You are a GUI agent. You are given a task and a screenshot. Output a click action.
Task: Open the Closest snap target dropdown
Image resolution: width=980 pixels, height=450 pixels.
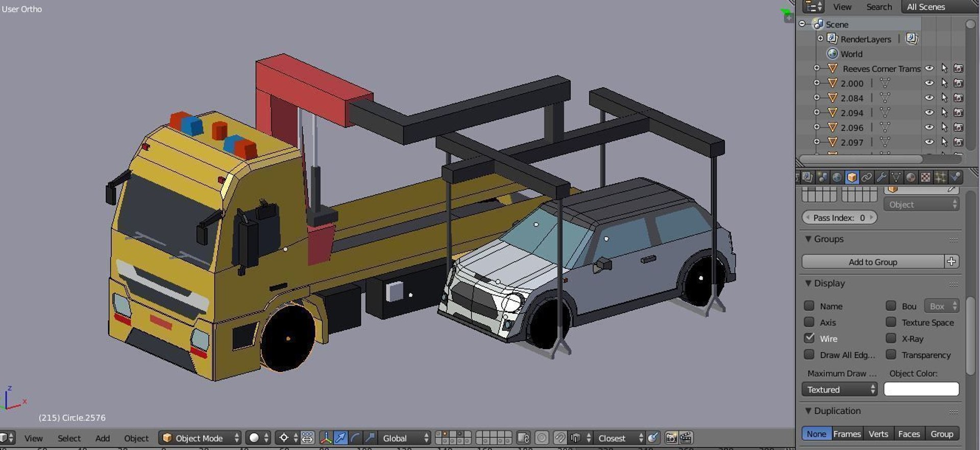click(621, 438)
